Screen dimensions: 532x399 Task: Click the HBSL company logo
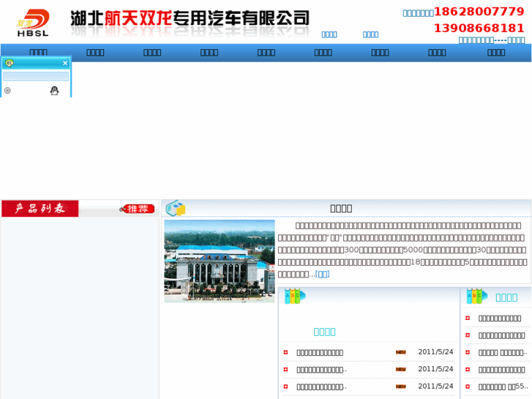click(33, 23)
